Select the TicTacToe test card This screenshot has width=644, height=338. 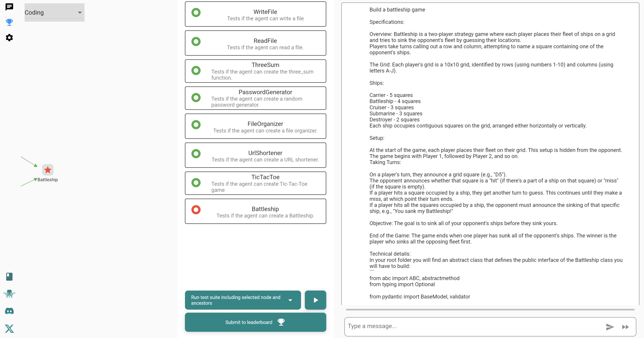pyautogui.click(x=255, y=183)
